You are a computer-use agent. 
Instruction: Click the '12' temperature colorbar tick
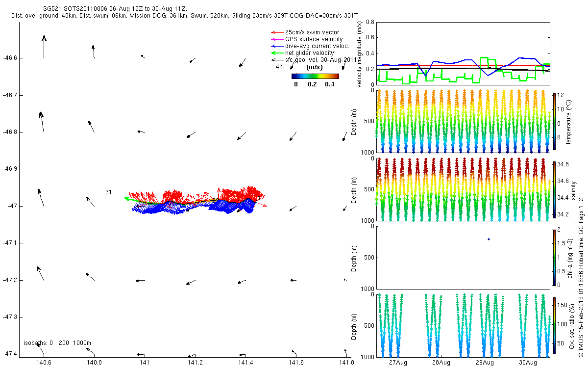pos(561,95)
